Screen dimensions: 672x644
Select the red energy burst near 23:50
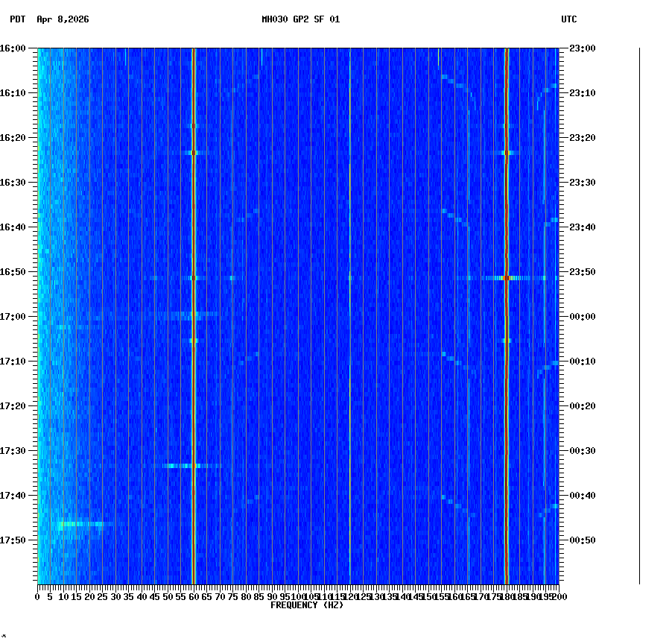coord(507,277)
